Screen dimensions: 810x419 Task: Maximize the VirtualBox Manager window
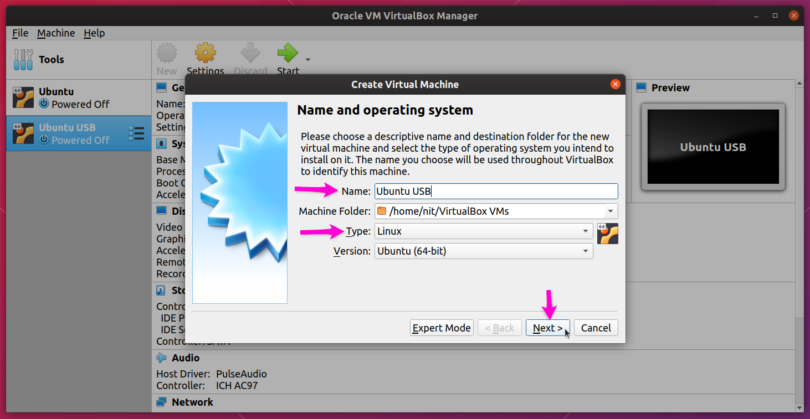point(775,15)
